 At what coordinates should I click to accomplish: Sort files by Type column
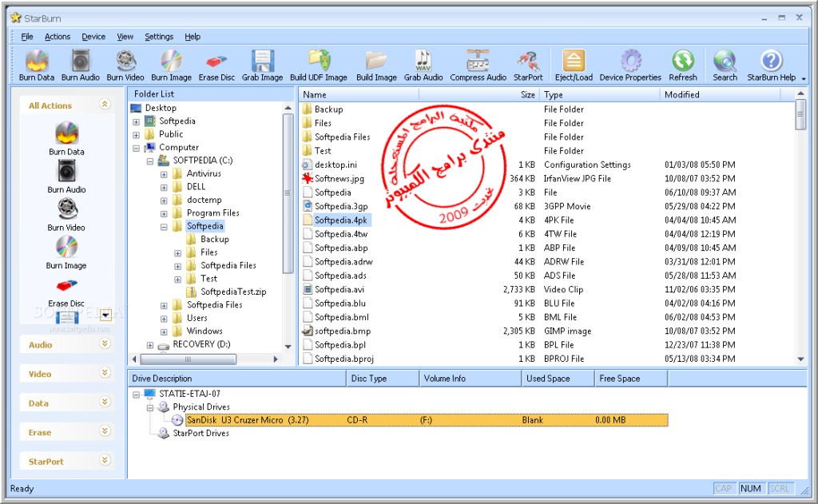(599, 94)
